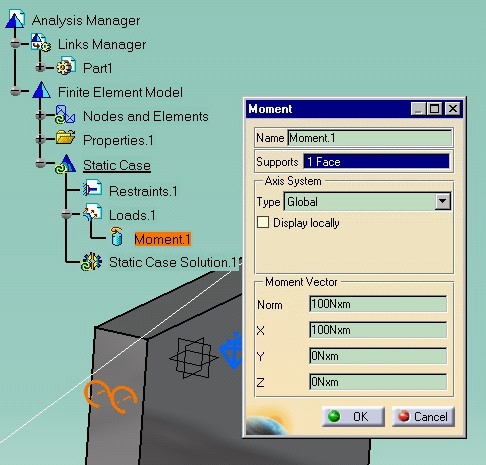Viewport: 486px width, 465px height.
Task: Click the Norm value input field
Action: click(x=378, y=304)
